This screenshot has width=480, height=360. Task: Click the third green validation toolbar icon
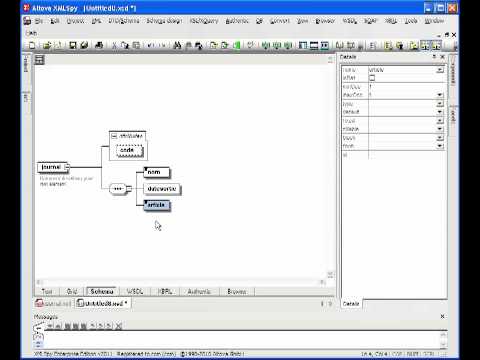(x=288, y=45)
